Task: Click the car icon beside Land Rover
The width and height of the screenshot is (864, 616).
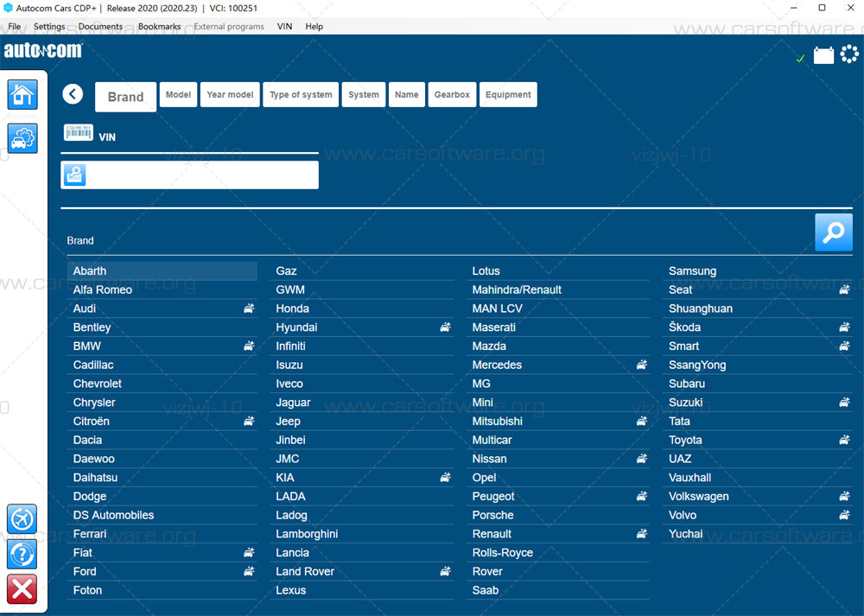Action: click(445, 571)
